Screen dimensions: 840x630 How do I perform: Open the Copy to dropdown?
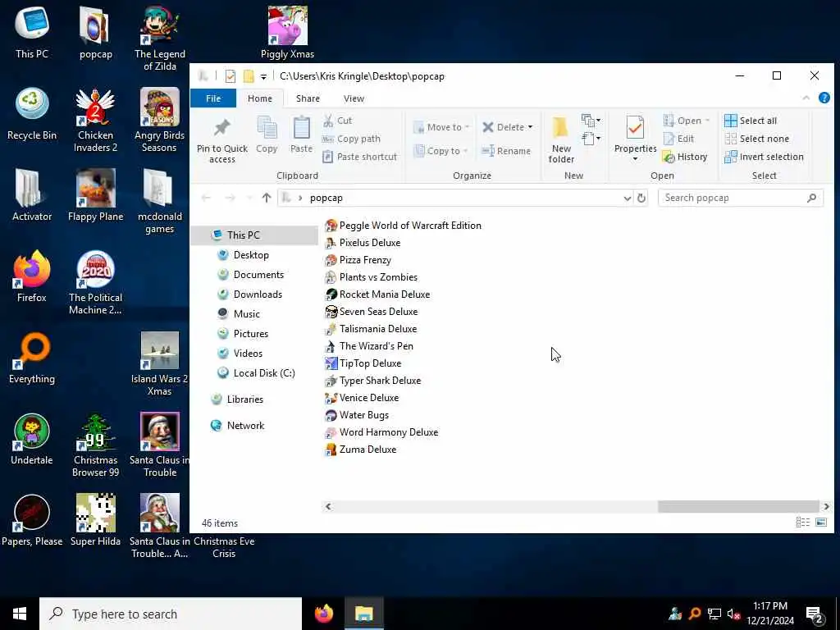click(441, 151)
